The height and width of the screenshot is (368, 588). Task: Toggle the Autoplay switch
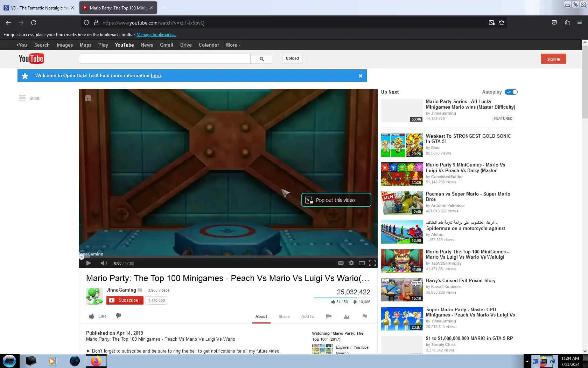point(511,92)
